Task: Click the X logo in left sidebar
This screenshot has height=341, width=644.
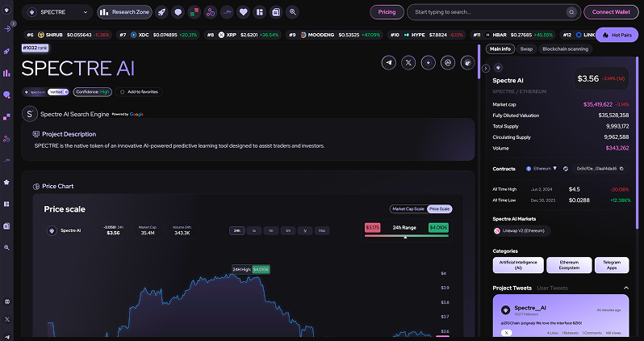Action: [x=7, y=319]
